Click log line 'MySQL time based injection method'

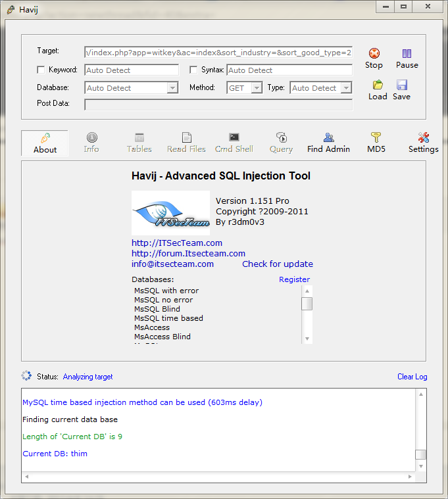pyautogui.click(x=142, y=402)
